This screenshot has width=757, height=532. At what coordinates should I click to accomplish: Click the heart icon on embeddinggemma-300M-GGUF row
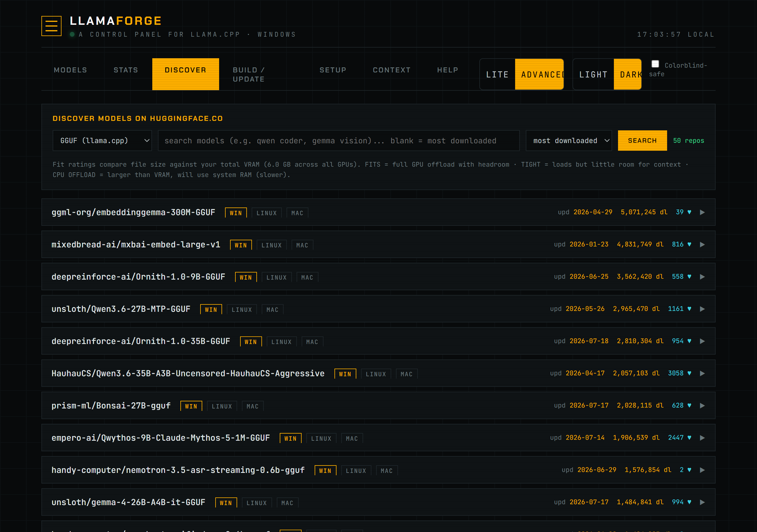689,212
